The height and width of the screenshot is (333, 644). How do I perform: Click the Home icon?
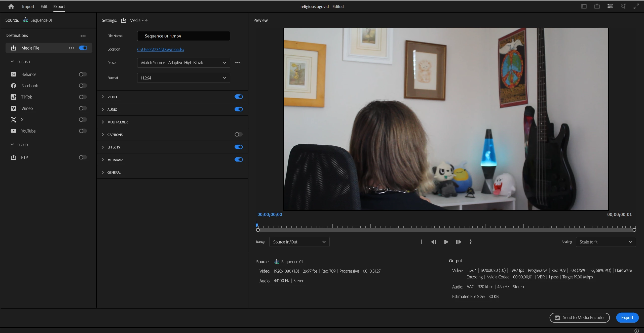tap(11, 7)
